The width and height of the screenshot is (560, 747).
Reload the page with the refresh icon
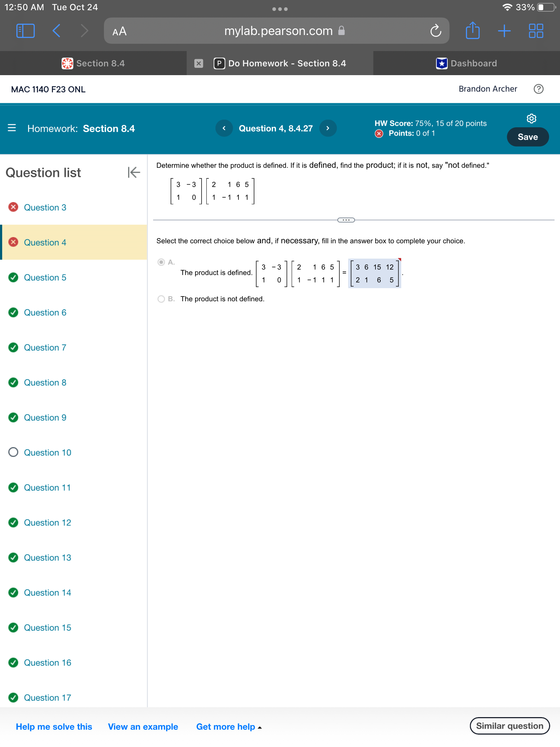[436, 31]
